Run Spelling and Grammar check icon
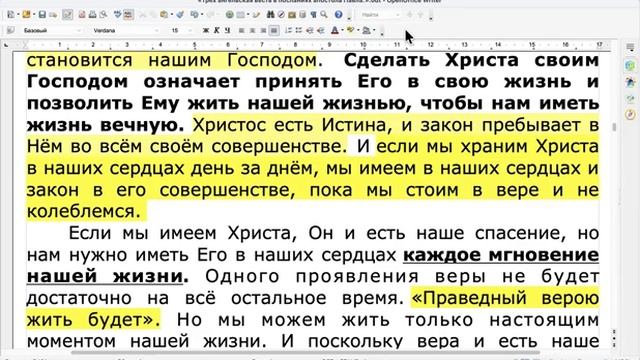This screenshot has height=360, width=640. click(x=118, y=15)
